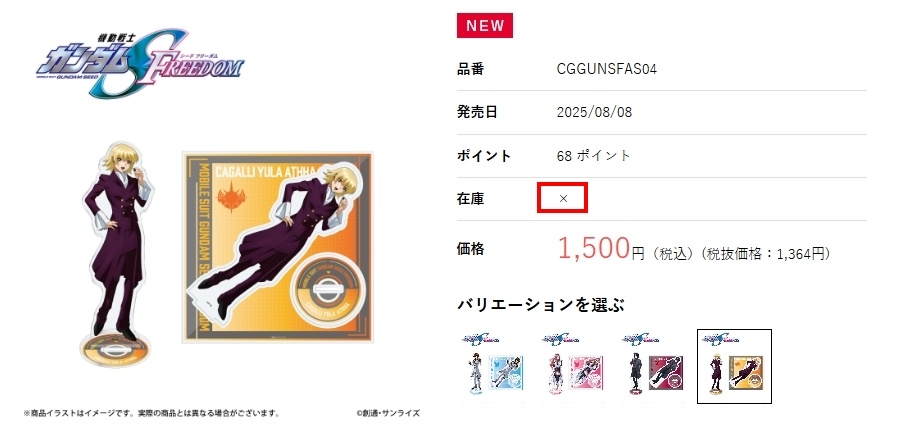Screen dimensions: 900x437
Task: Click the 在庫 stock label
Action: (x=471, y=199)
